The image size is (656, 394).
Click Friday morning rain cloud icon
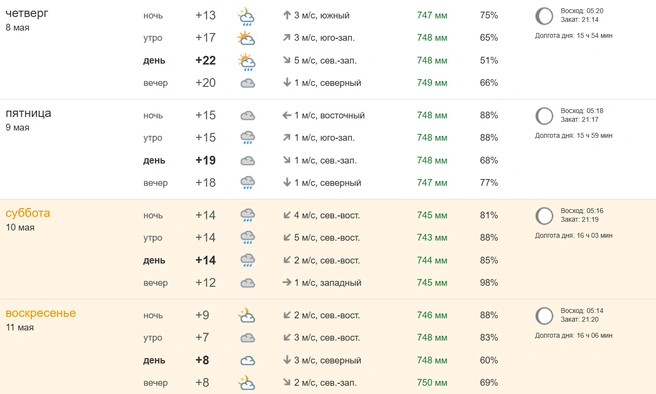248,138
